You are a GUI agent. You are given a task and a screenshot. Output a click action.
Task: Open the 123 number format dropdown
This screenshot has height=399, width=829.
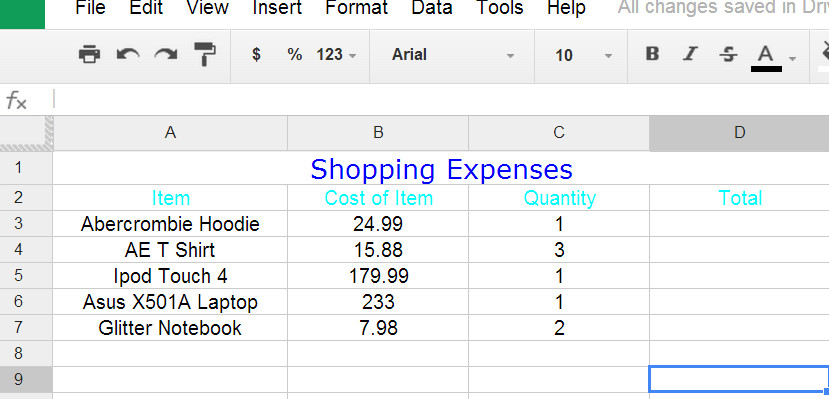pyautogui.click(x=336, y=54)
